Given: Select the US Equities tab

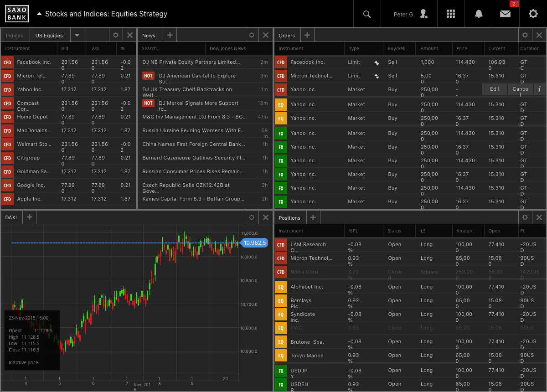Looking at the screenshot, I should click(x=49, y=36).
